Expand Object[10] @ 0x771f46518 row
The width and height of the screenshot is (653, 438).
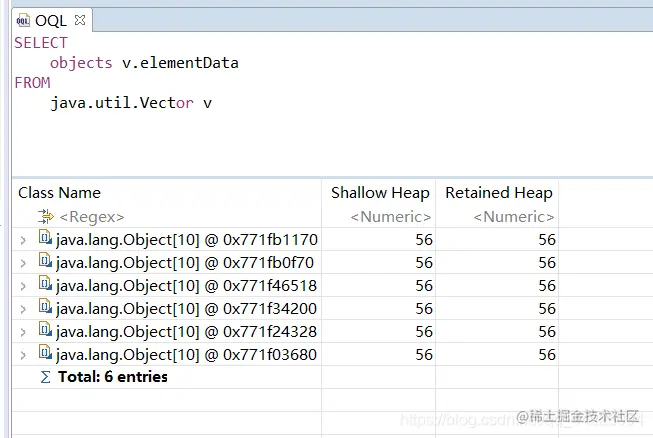coord(23,286)
